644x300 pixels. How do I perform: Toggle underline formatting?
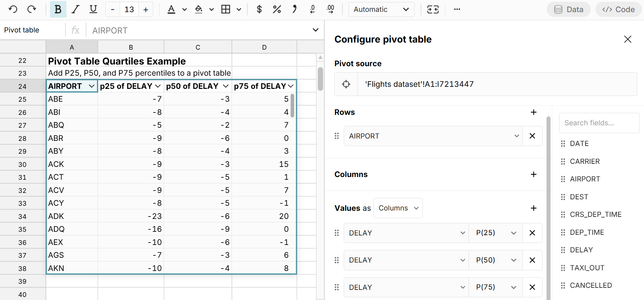click(x=93, y=9)
